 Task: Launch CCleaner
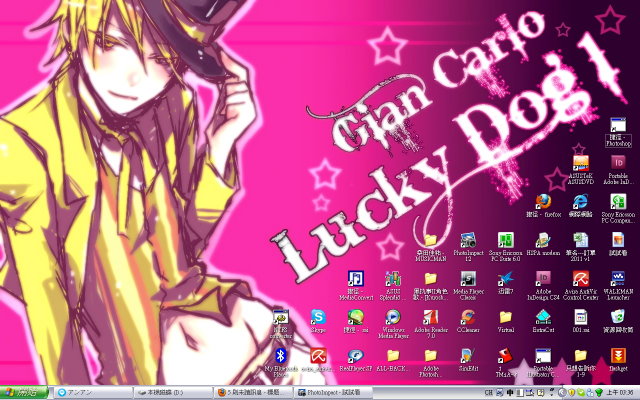468,317
